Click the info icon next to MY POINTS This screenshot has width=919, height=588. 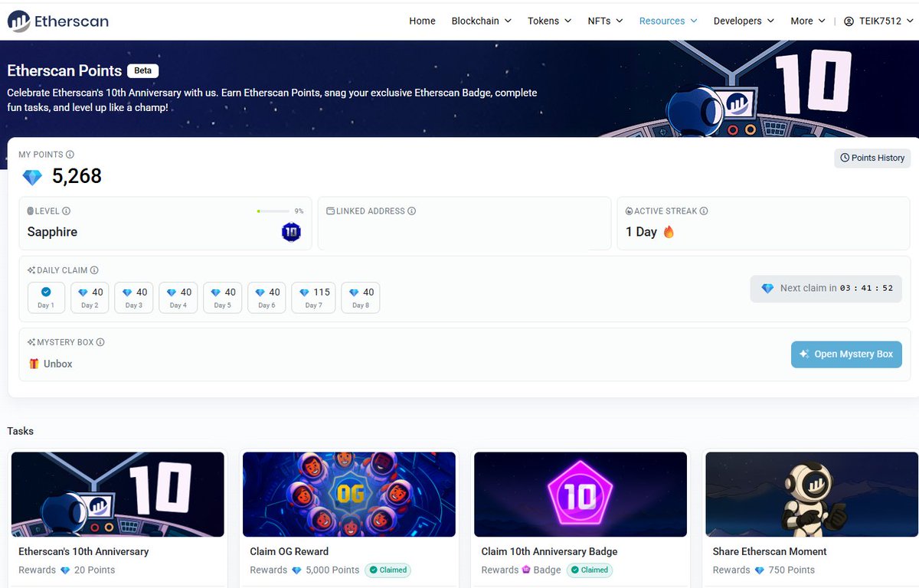[70, 155]
